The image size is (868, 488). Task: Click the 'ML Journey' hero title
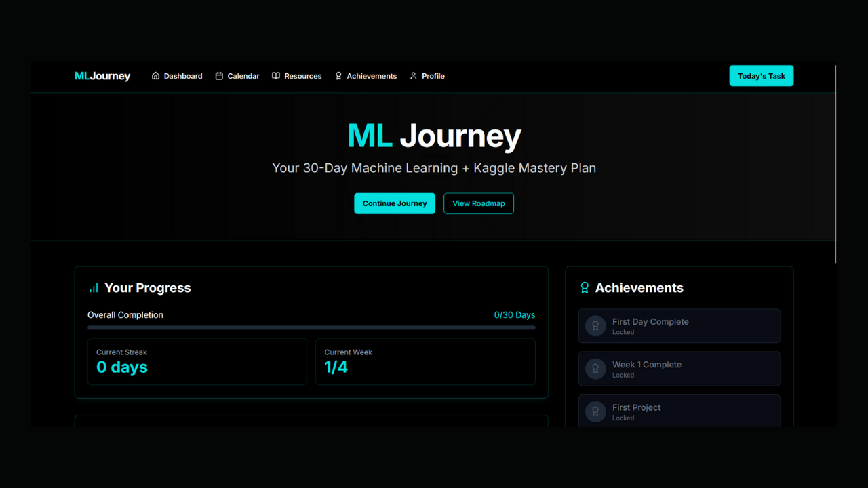coord(434,136)
